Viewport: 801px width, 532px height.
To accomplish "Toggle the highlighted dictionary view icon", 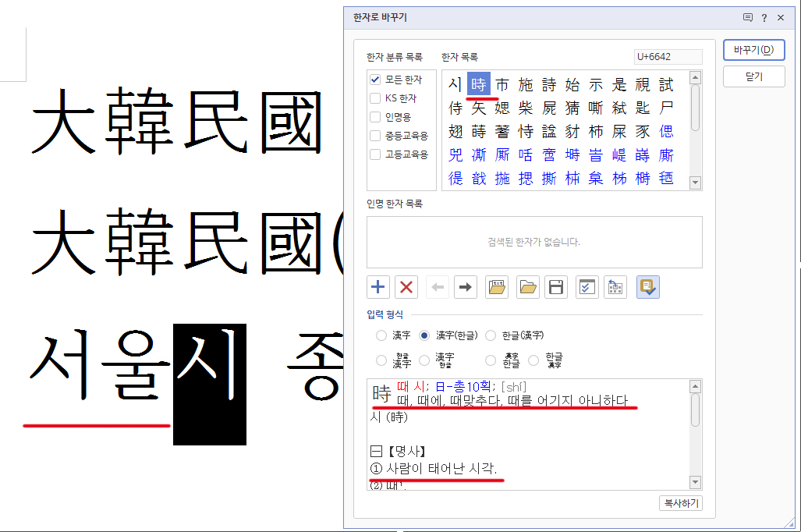I will (648, 287).
